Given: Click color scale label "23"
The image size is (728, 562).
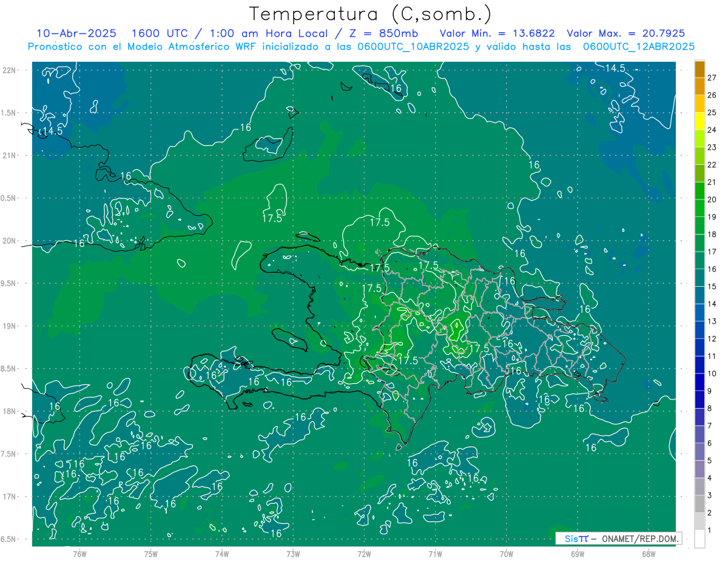Looking at the screenshot, I should (712, 147).
